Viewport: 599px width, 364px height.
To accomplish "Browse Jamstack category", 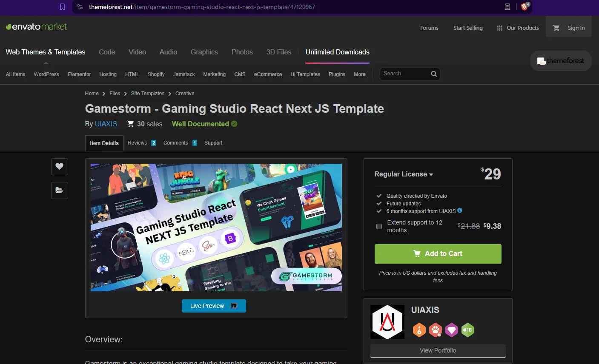I will click(x=184, y=74).
